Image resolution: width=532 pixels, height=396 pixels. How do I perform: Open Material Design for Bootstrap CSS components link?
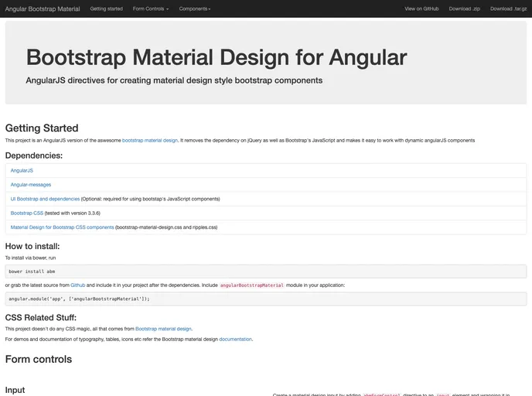coord(62,227)
